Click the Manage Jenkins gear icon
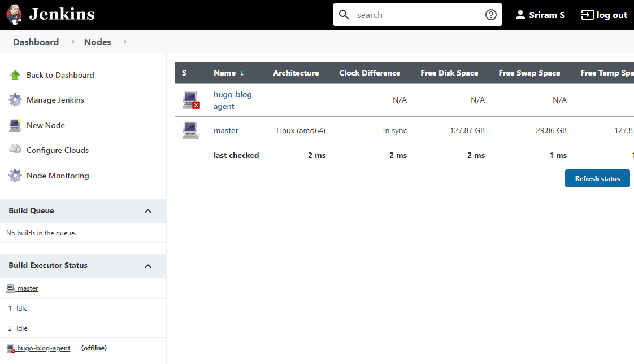This screenshot has height=364, width=634. pyautogui.click(x=15, y=100)
